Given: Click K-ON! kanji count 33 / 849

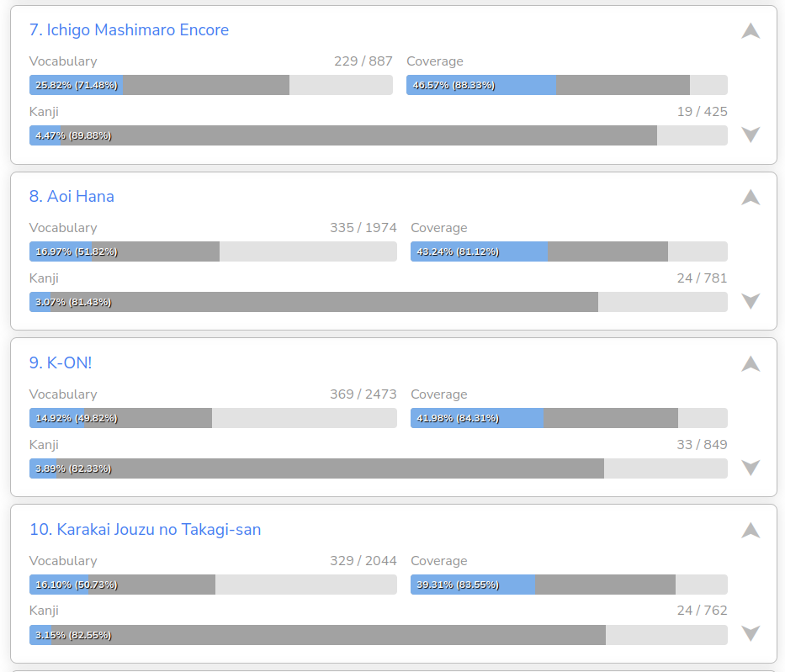Looking at the screenshot, I should 702,445.
